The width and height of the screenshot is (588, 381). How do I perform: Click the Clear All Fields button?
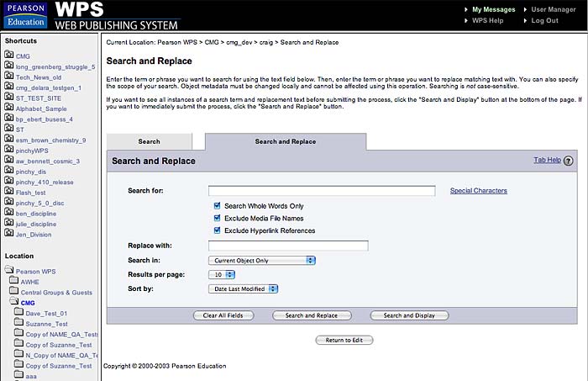pyautogui.click(x=223, y=315)
